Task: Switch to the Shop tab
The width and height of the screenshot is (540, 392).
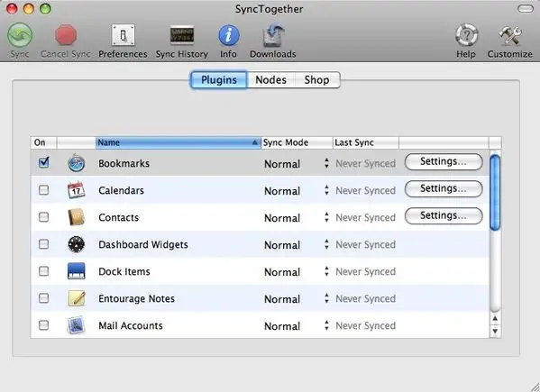Action: point(316,80)
